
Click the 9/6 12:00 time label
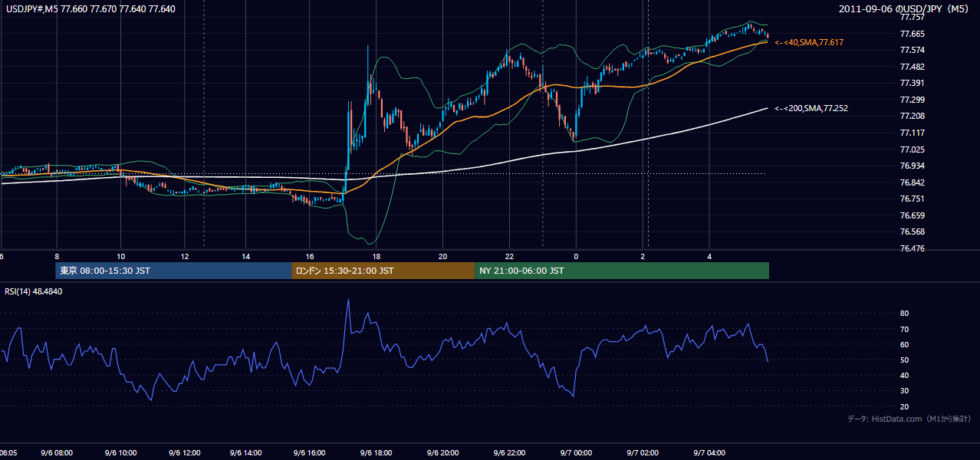[x=184, y=453]
